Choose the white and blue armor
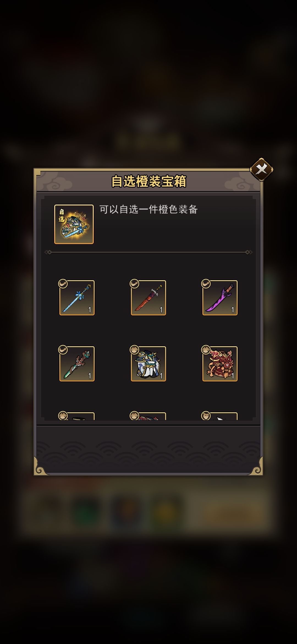Screen dimensions: 297x644 tap(148, 364)
